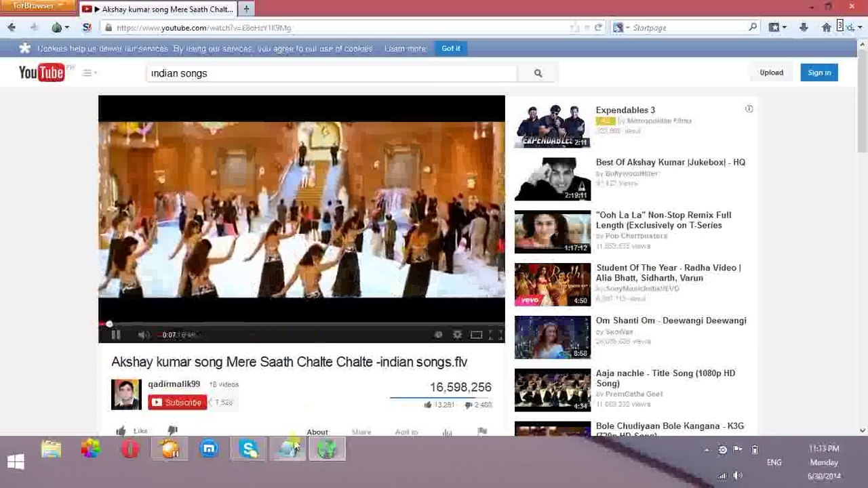Viewport: 868px width, 488px height.
Task: Expand the YouTube guide menu
Action: tap(89, 73)
